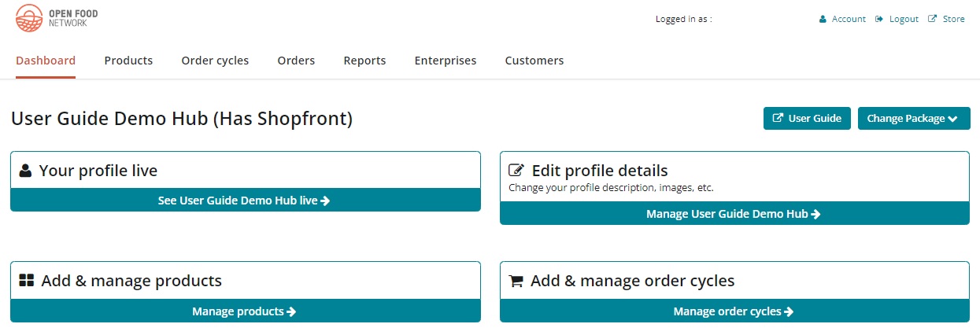Open the Enterprises tab

pyautogui.click(x=446, y=61)
